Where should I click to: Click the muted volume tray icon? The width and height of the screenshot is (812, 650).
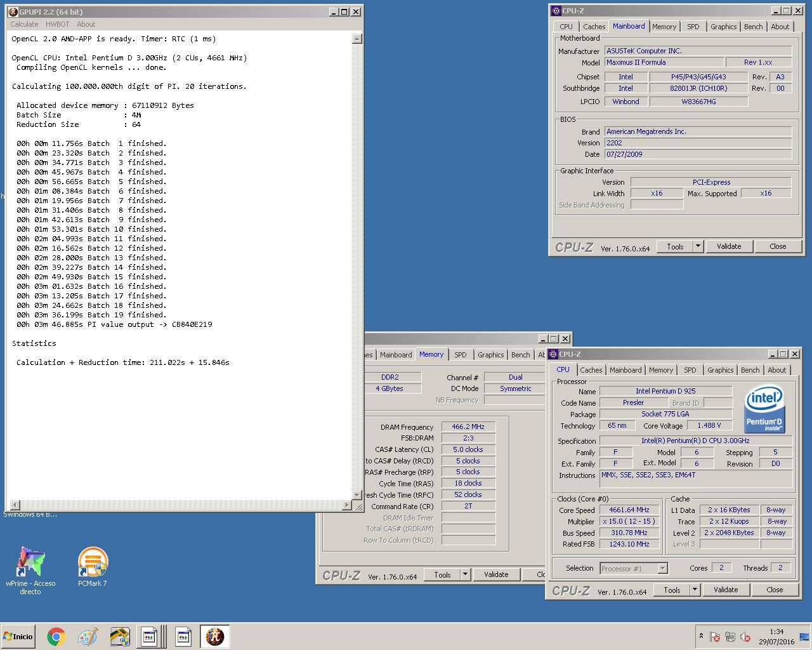tap(745, 637)
